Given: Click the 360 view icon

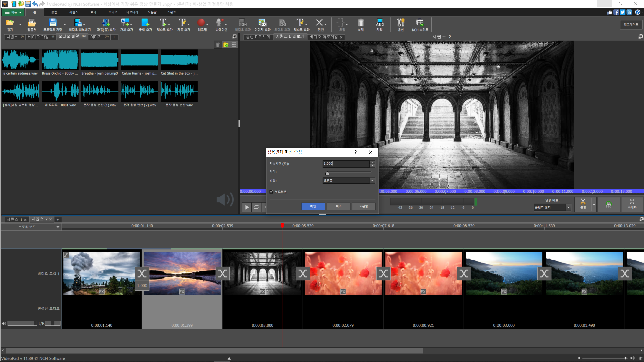Looking at the screenshot, I should [608, 204].
